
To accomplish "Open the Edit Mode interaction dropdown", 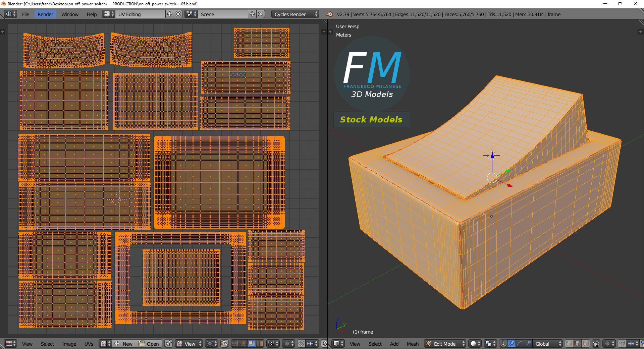I will [445, 344].
